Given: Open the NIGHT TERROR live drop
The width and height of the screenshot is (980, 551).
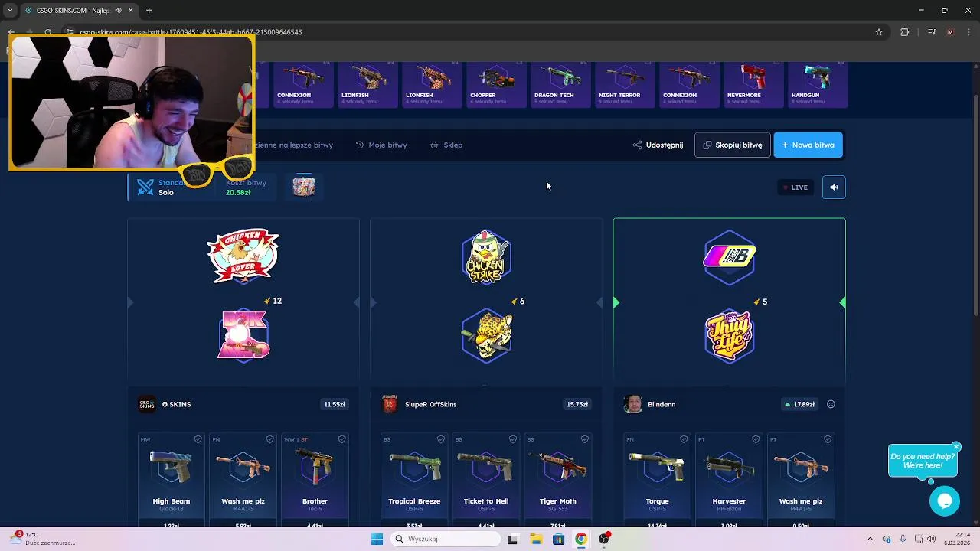Looking at the screenshot, I should (x=625, y=85).
